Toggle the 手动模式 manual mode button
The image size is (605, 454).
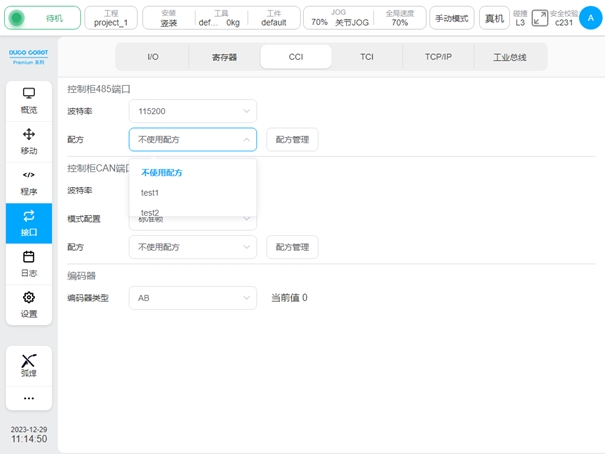coord(452,18)
